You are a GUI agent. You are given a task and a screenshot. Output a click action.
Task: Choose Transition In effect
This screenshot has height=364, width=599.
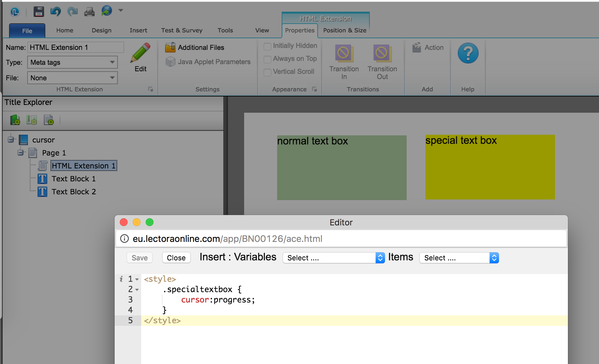click(344, 62)
